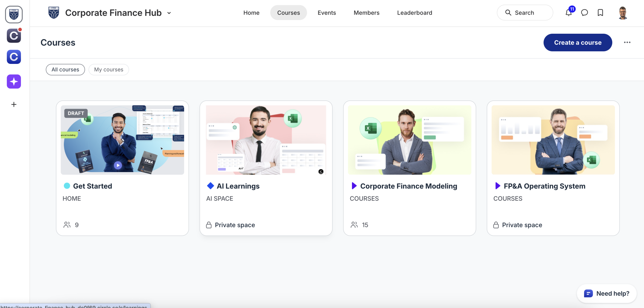This screenshot has height=308, width=644.
Task: Open the Need help? chat button
Action: pos(607,293)
